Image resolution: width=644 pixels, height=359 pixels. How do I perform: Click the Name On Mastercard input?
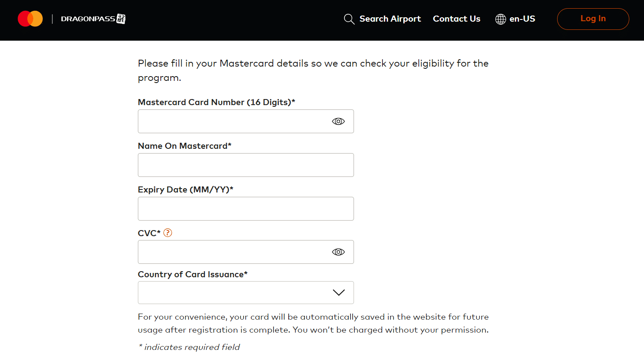[x=245, y=165]
